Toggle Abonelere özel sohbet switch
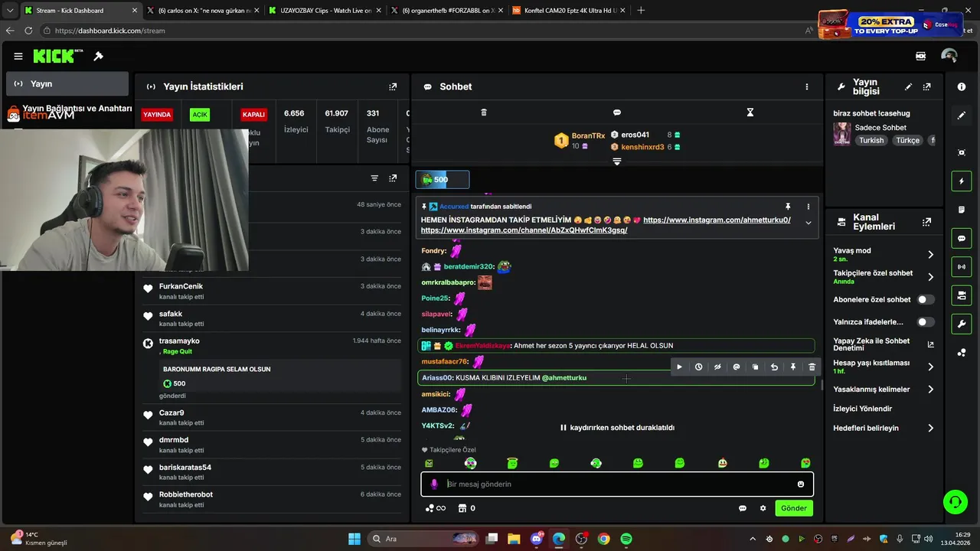Viewport: 980px width, 551px height. [x=926, y=300]
